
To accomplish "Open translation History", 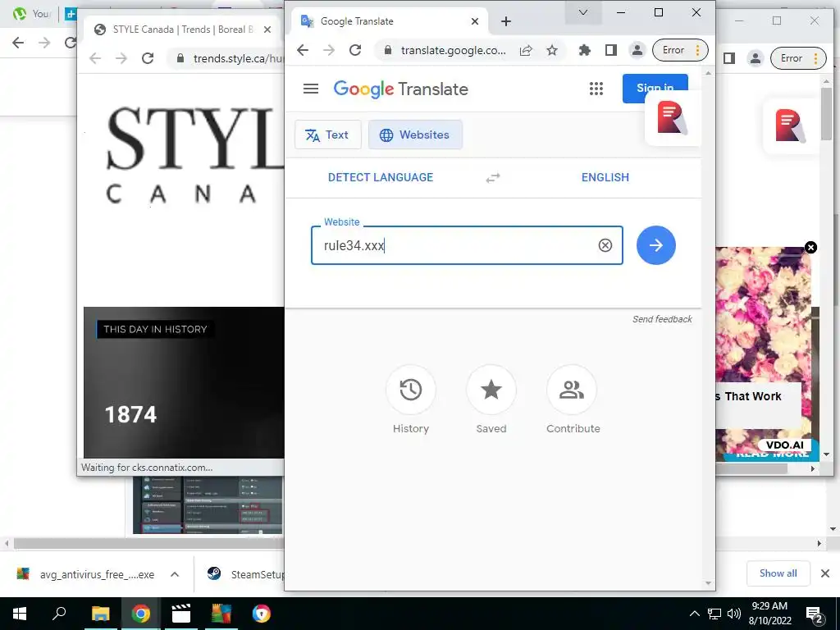I will (411, 399).
